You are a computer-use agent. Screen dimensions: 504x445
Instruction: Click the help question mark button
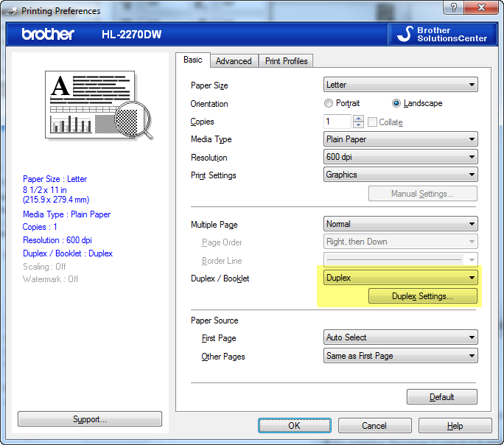coord(449,9)
